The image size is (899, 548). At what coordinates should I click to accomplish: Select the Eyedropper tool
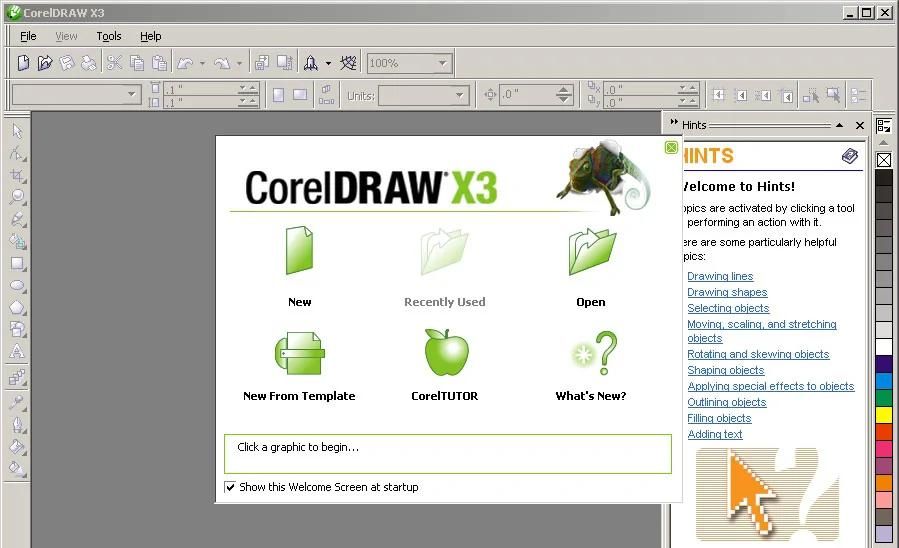tap(17, 403)
